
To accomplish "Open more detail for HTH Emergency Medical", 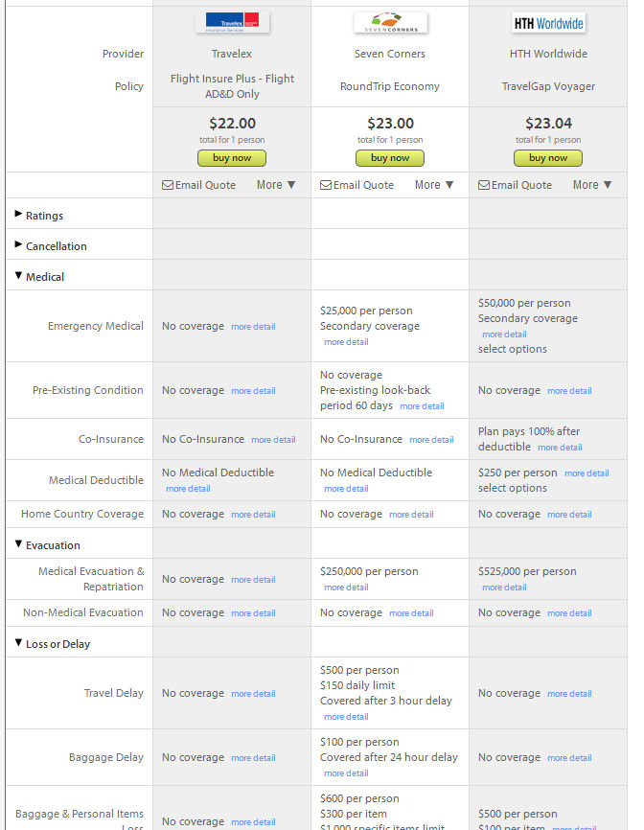I will pos(504,334).
